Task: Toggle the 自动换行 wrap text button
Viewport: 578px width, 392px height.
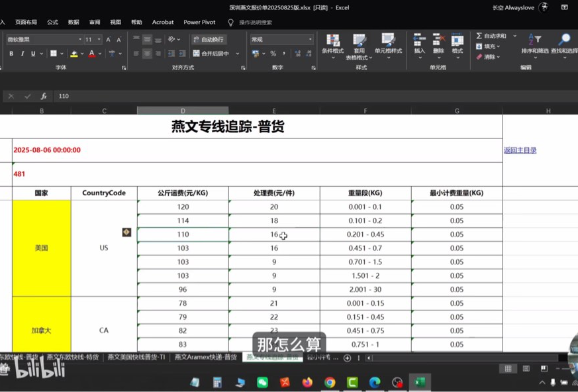Action: [x=209, y=40]
